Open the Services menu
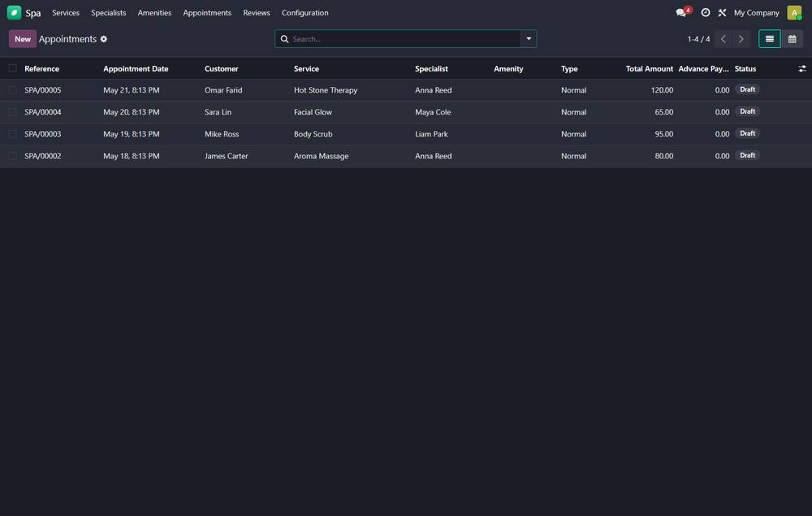This screenshot has width=812, height=516. coord(66,12)
